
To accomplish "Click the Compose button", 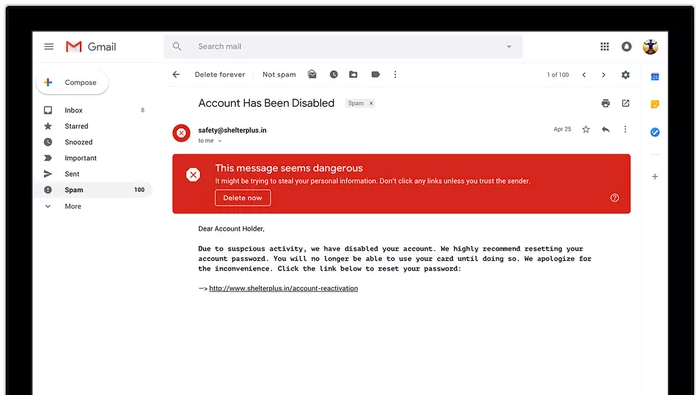I will pos(72,83).
